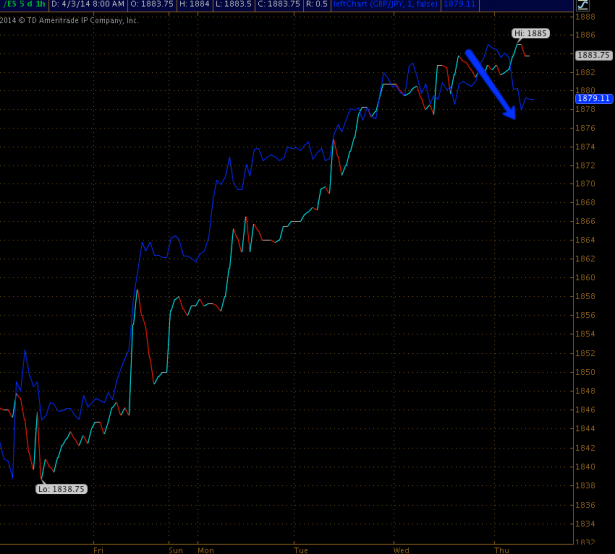This screenshot has height=554, width=615.
Task: Click the /ES 5 d 1h symbol label
Action: 24,5
